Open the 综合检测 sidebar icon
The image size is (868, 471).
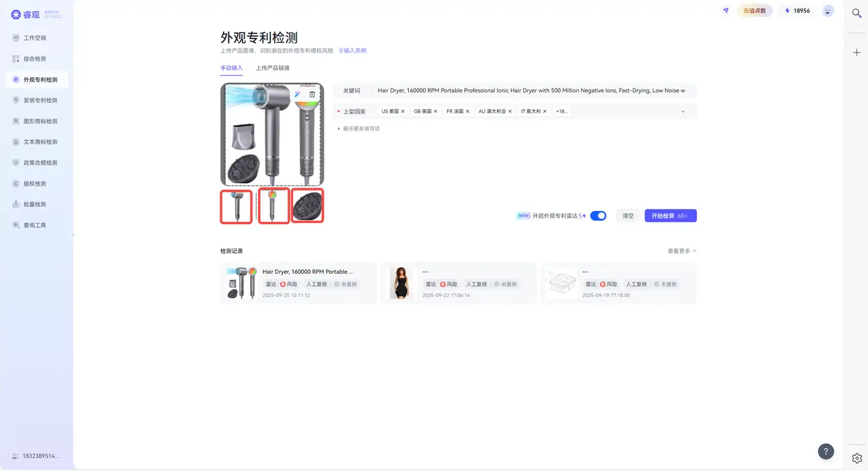click(36, 58)
